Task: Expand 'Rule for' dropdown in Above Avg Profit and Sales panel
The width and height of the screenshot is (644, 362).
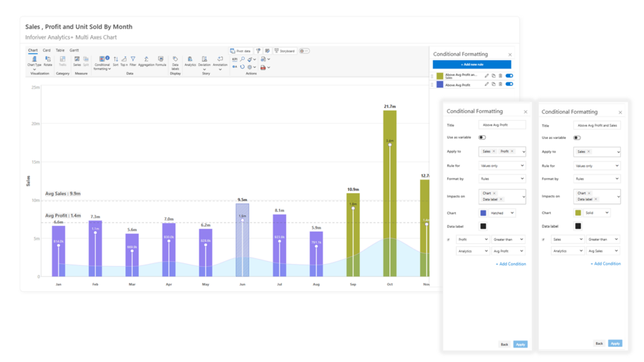Action: click(597, 166)
